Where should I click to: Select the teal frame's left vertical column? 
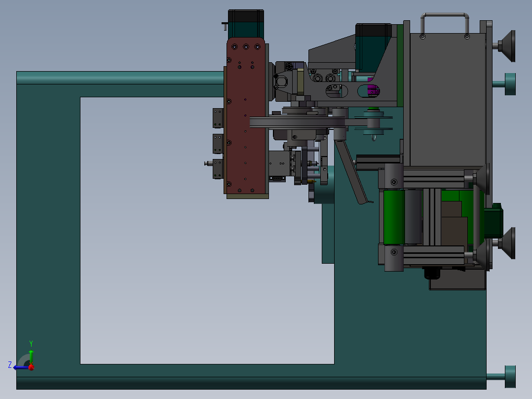point(48,230)
